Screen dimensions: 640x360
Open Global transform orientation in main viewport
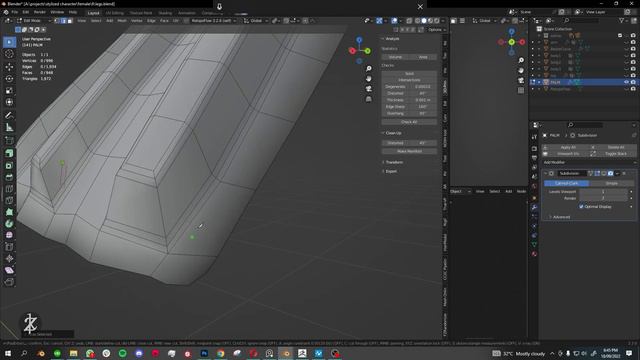(256, 20)
